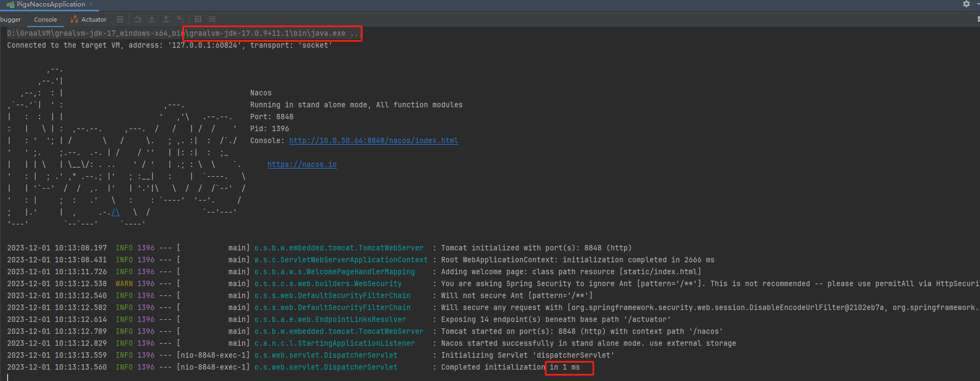
Task: Open the Debugger tab
Action: click(x=10, y=20)
